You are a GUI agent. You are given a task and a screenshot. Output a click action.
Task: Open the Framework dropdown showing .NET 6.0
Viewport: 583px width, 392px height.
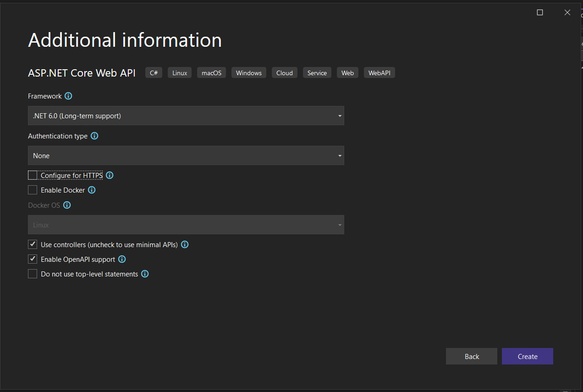point(186,116)
